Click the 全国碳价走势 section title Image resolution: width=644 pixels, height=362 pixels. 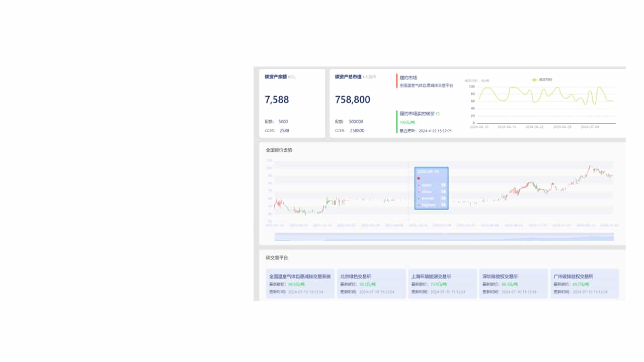(x=279, y=150)
